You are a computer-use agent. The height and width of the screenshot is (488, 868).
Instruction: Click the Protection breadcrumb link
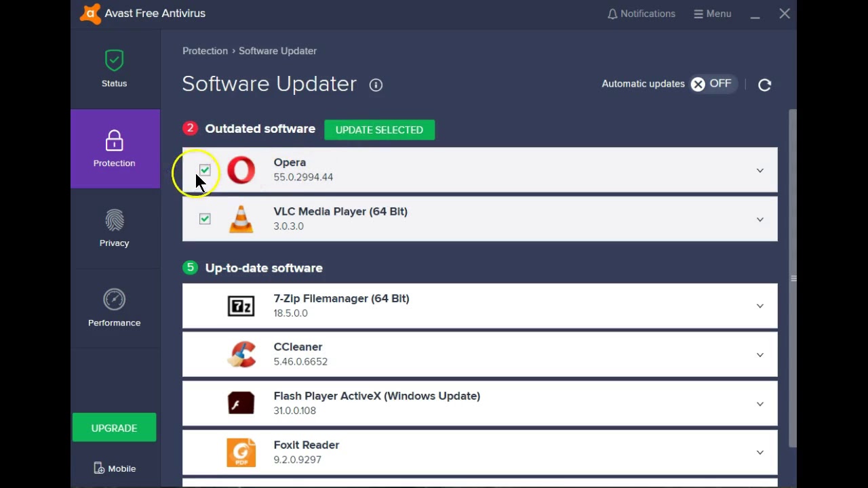[x=205, y=51]
